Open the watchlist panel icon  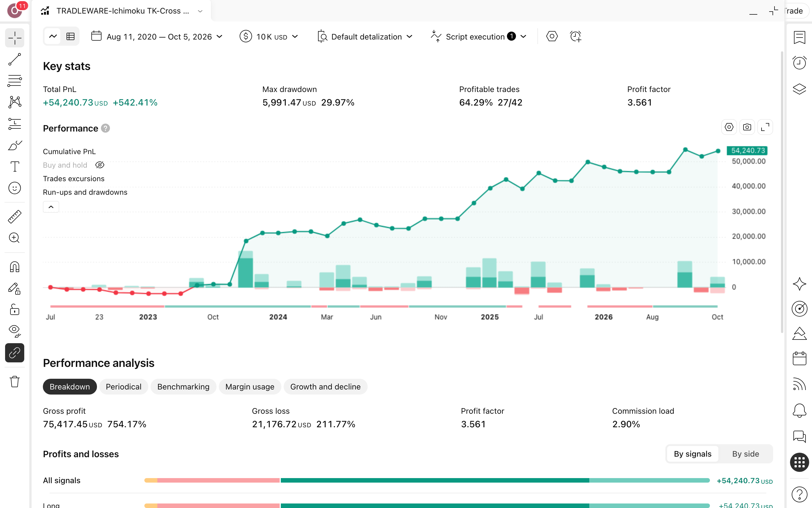799,37
